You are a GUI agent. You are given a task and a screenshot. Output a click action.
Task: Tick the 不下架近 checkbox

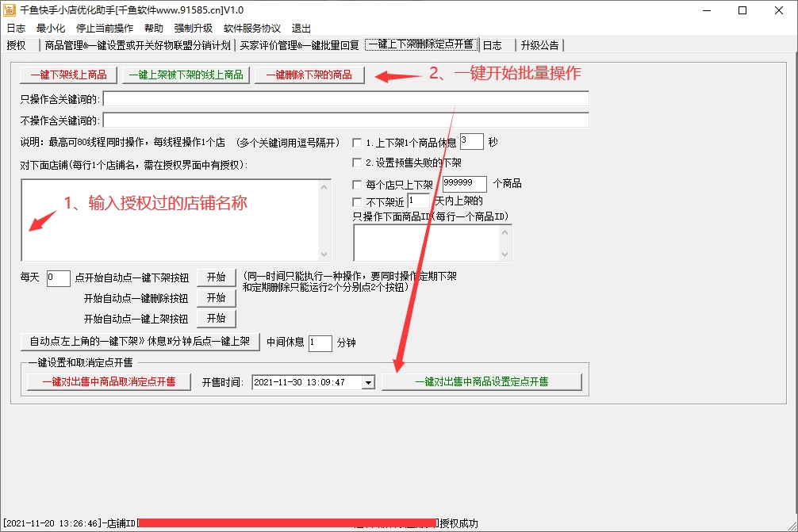[357, 202]
